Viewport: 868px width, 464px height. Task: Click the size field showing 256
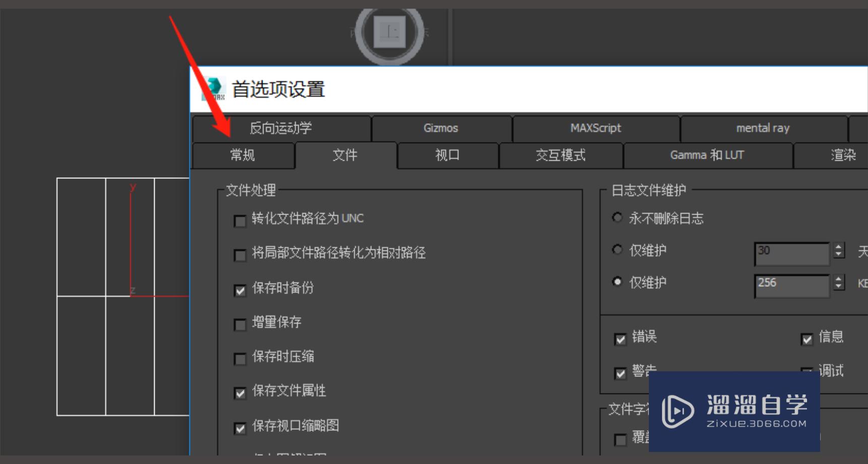(x=792, y=286)
